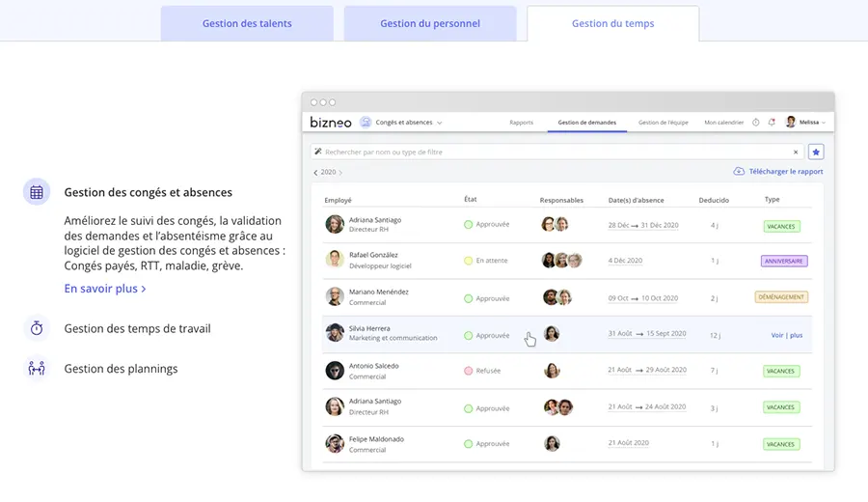Click Melissa's profile avatar
The height and width of the screenshot is (502, 868).
click(x=791, y=122)
